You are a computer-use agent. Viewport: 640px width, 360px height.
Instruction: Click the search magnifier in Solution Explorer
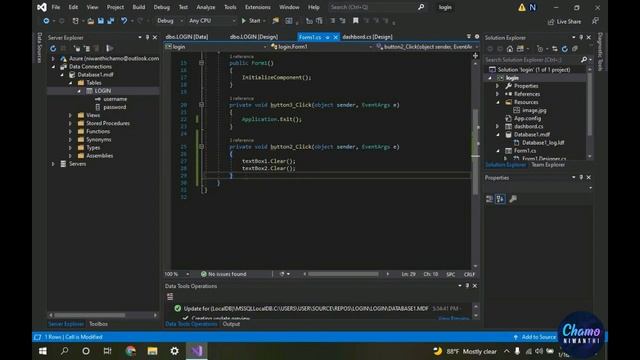[584, 60]
